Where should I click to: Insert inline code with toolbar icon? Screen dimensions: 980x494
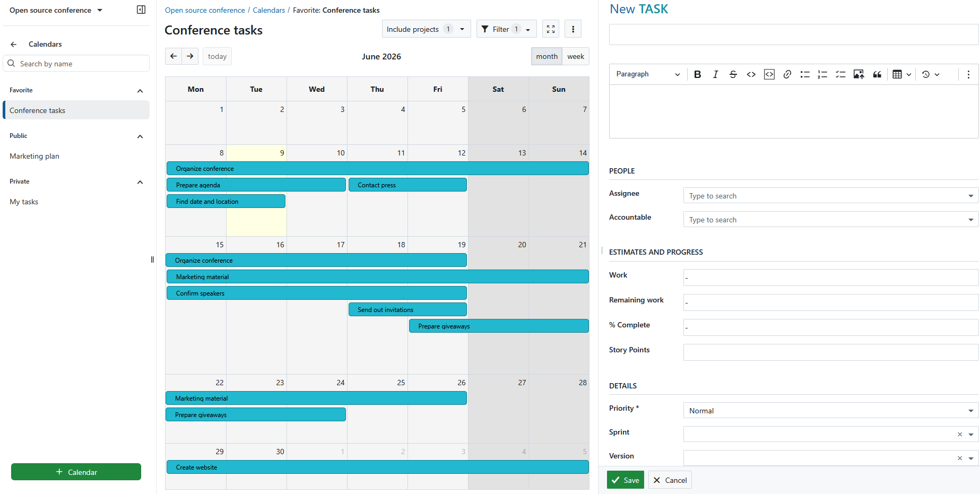click(x=751, y=74)
